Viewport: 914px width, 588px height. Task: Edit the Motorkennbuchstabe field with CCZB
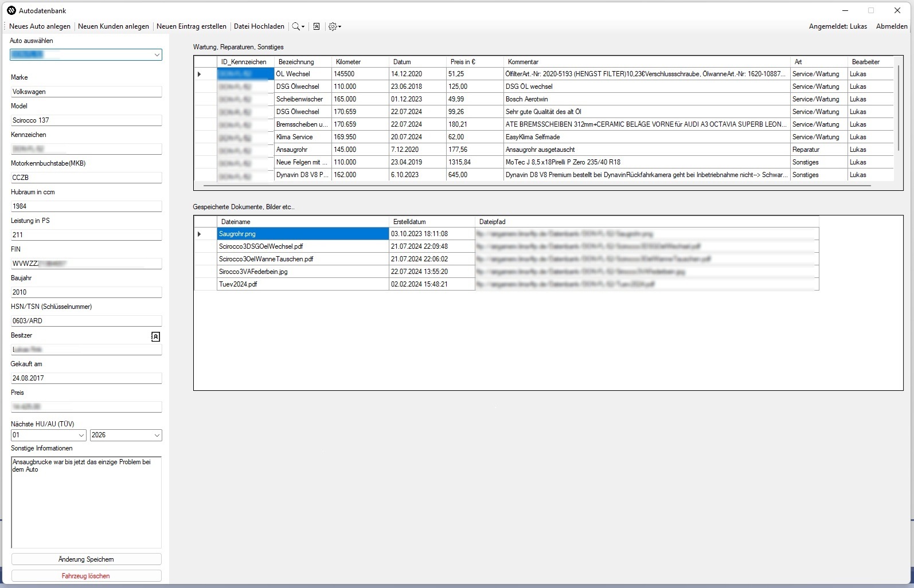tap(86, 178)
